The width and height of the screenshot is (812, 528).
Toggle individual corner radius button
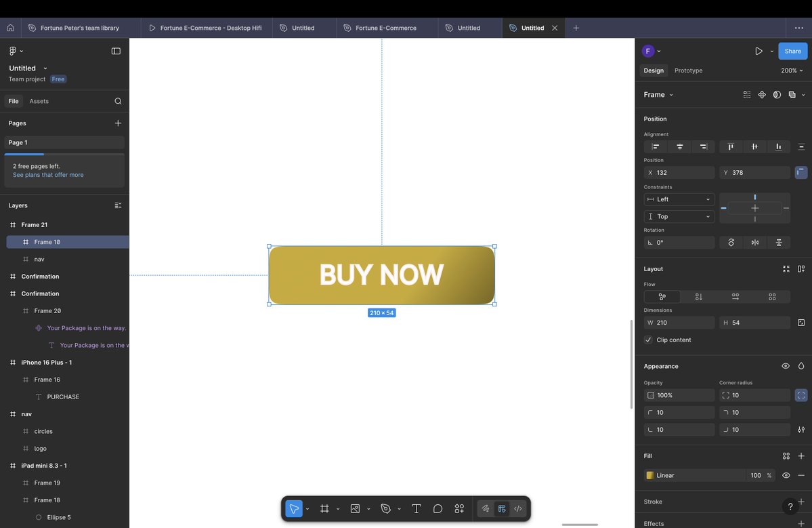(x=801, y=395)
